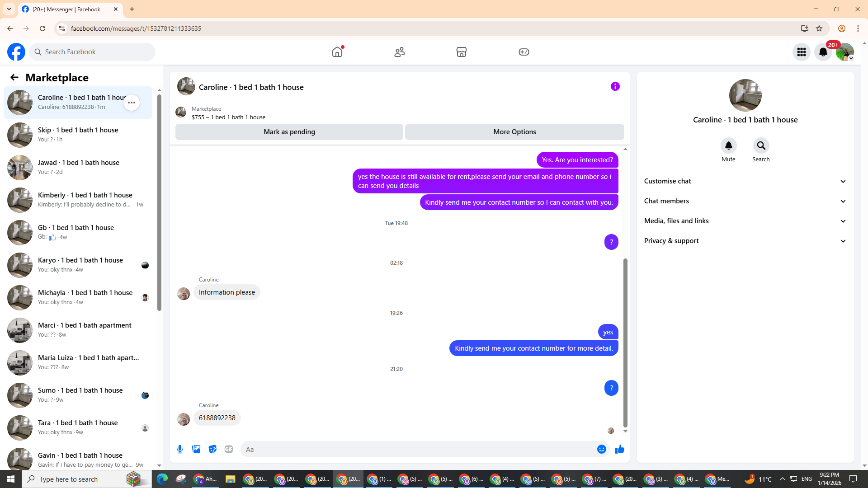Click the voice clip microphone icon
Image resolution: width=868 pixels, height=488 pixels.
(180, 449)
